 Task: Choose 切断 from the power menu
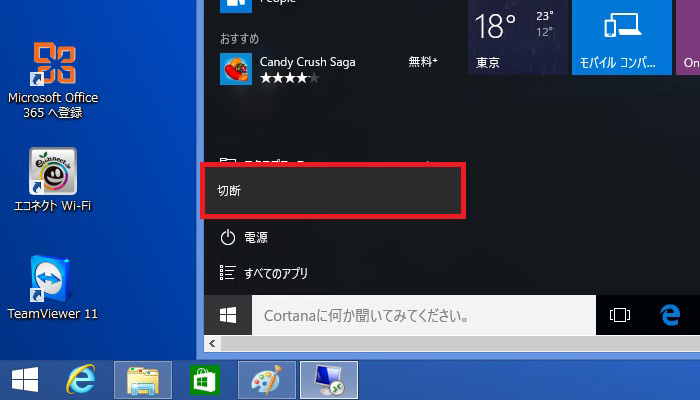(333, 191)
